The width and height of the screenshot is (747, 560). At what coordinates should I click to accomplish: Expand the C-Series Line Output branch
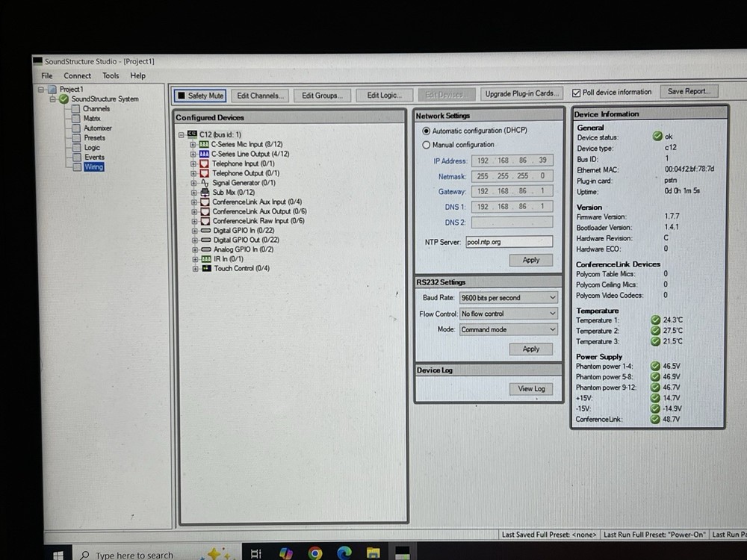[193, 154]
